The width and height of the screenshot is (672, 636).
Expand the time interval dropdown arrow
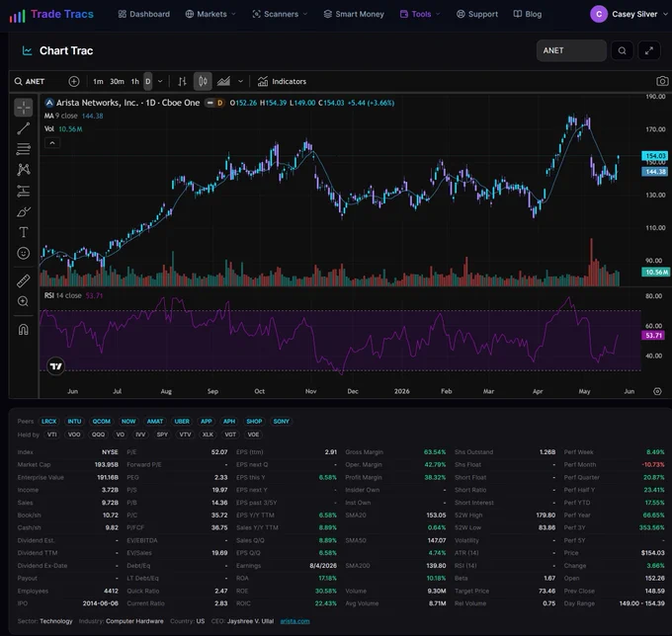point(160,81)
